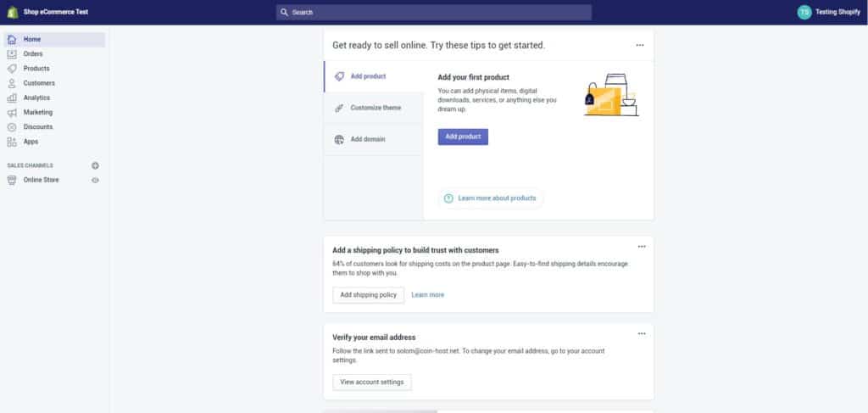Open Online Store sales channel

point(41,180)
